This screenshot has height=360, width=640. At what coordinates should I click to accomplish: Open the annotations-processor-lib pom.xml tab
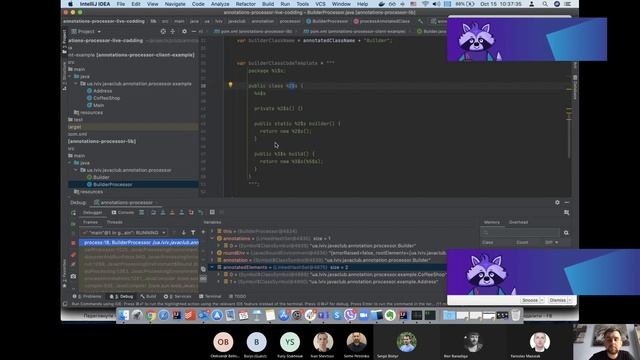click(x=253, y=31)
